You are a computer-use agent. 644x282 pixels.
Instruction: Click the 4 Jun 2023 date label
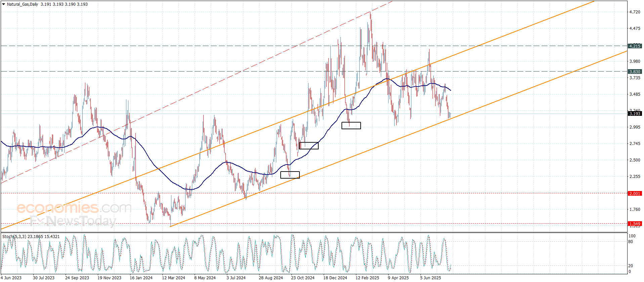(x=11, y=278)
